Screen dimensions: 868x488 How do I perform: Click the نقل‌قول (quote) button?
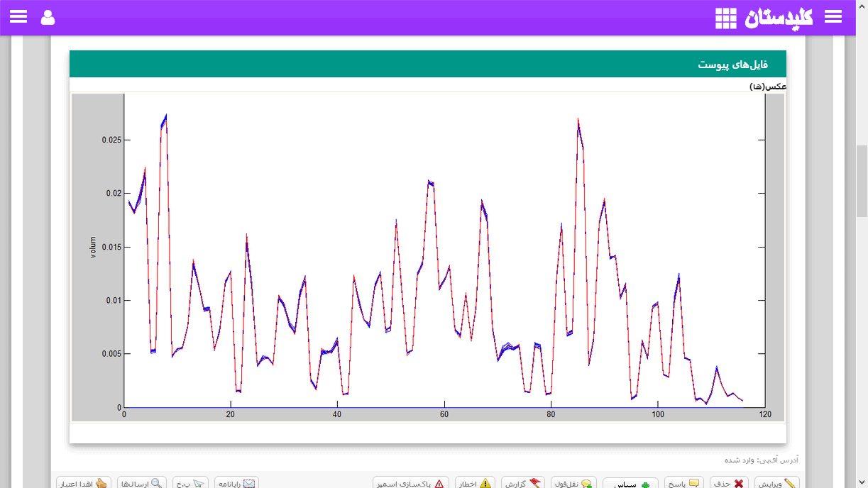573,483
